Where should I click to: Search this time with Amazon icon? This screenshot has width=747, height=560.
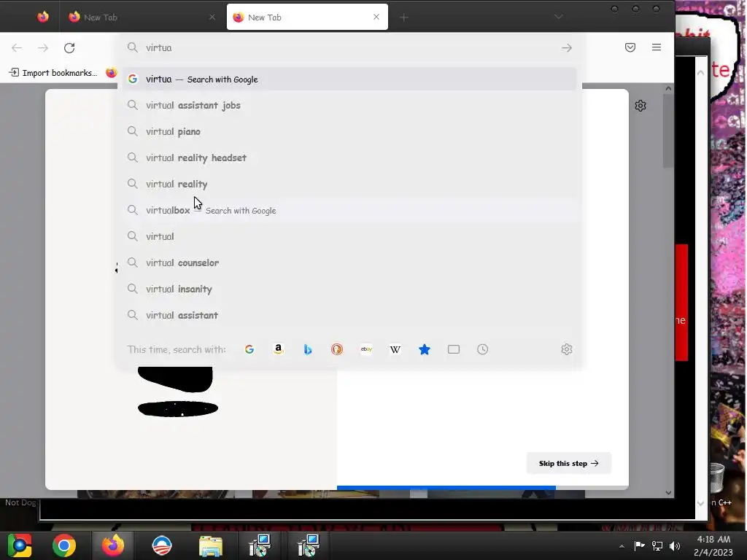[x=278, y=349]
